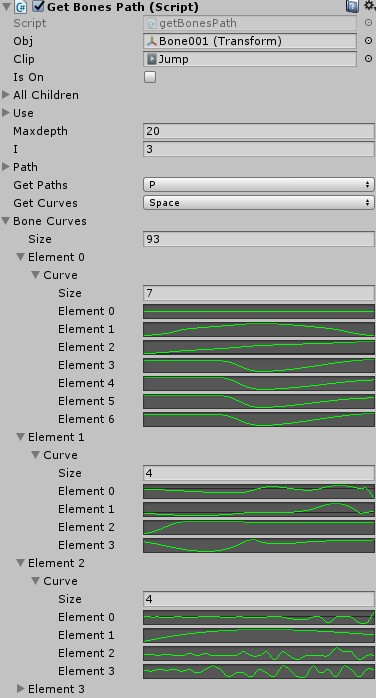This screenshot has height=698, width=376.
Task: Click the object picker circle beside Jump clip
Action: point(368,59)
